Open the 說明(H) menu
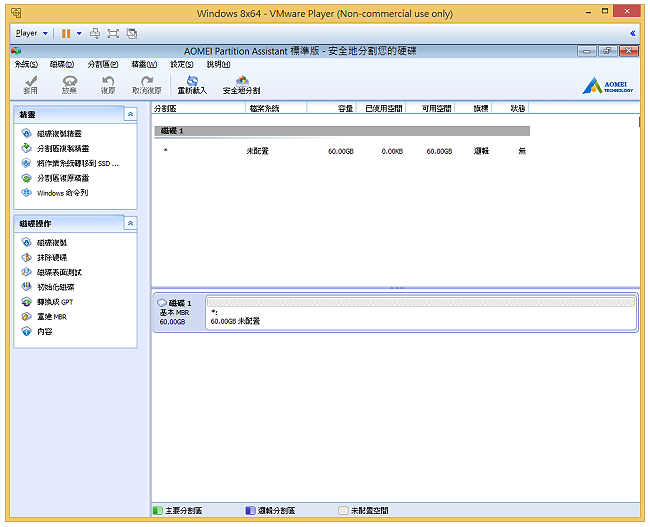Viewport: 650px width, 527px height. point(218,64)
